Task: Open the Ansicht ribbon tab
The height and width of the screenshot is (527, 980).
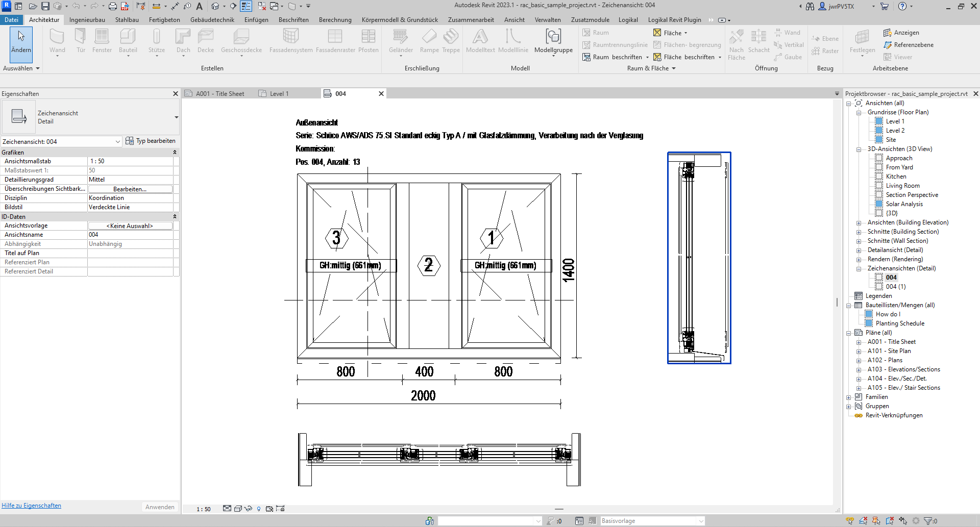Action: pyautogui.click(x=514, y=20)
